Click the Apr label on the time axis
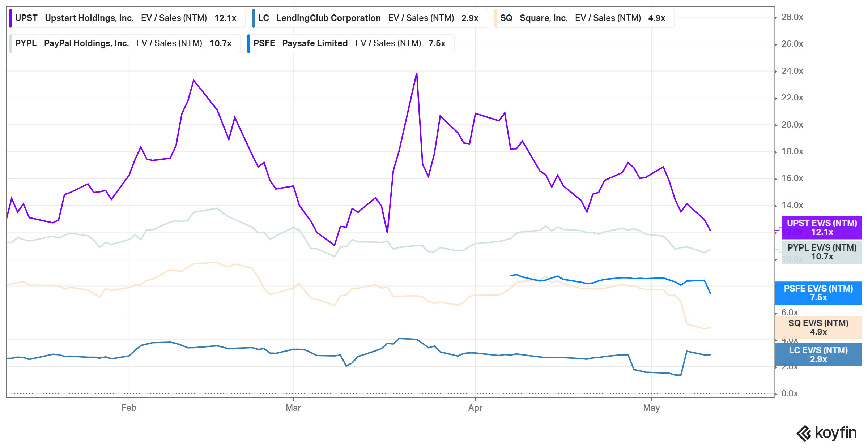868x448 pixels. click(x=475, y=408)
